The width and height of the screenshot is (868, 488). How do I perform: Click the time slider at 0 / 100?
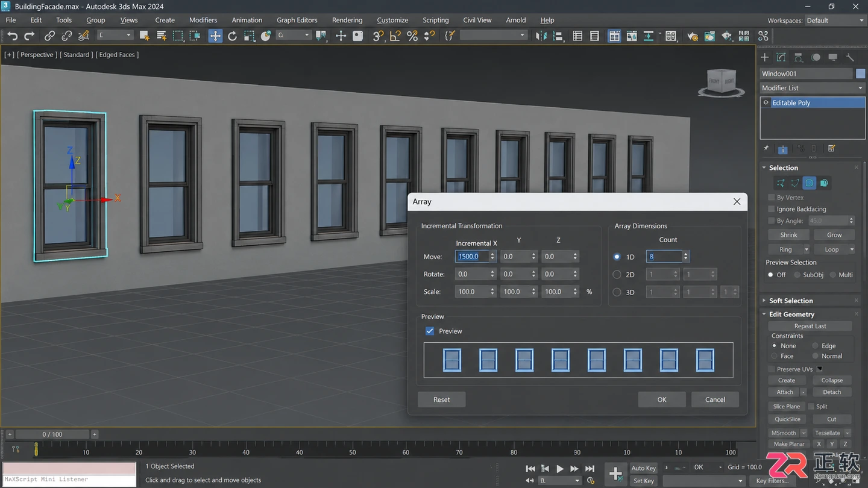52,434
